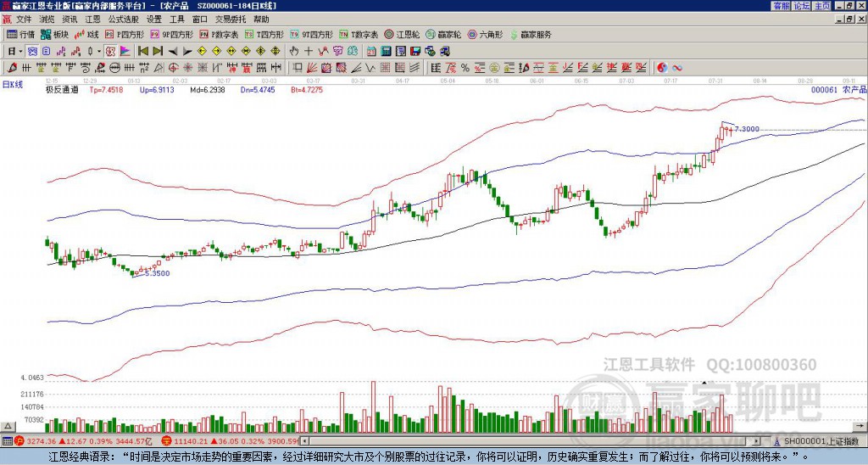Screen dimensions: 868x465
Task: Click the volume pane collapse triangle button
Action: (7, 426)
